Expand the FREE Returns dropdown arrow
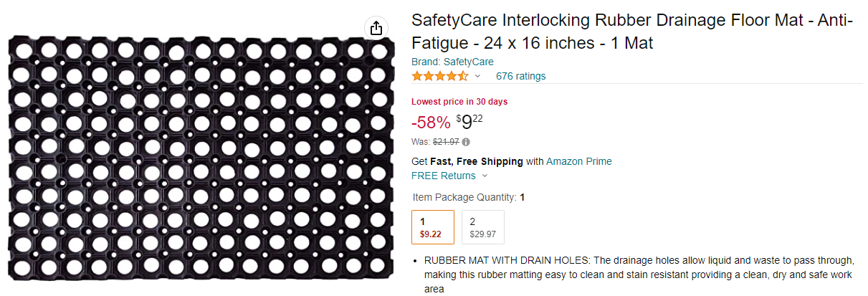 [485, 176]
